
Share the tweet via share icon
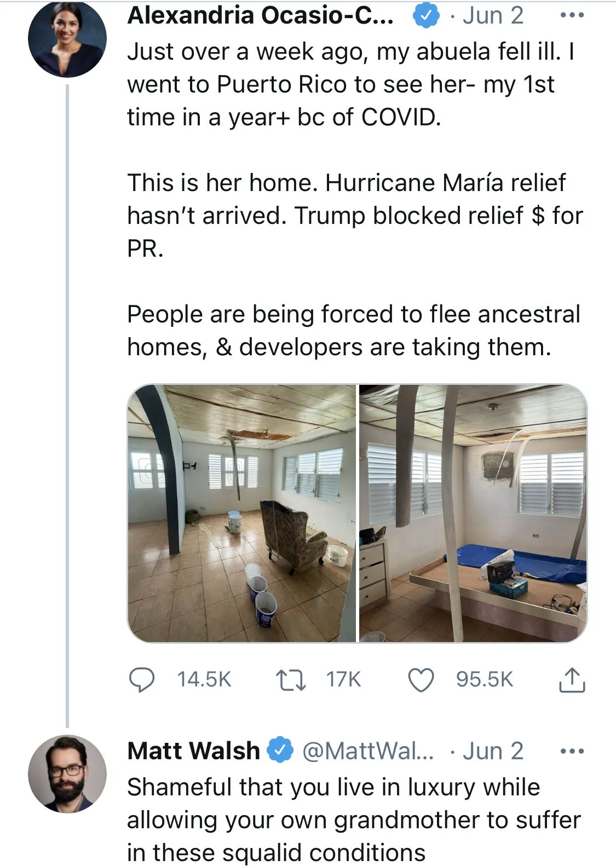click(572, 680)
